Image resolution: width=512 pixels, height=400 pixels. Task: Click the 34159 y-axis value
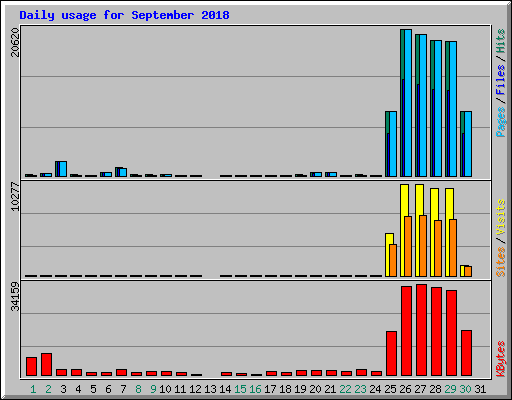pos(15,296)
